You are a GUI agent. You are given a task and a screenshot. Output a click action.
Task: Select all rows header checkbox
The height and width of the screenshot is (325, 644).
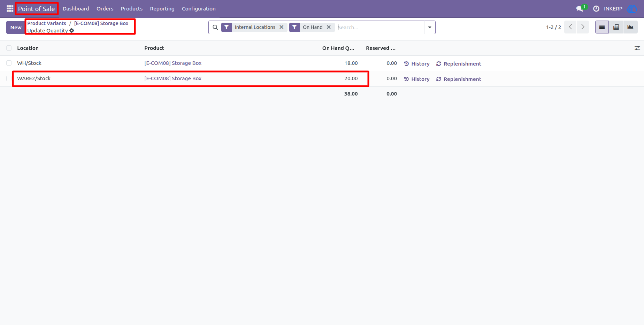(9, 48)
